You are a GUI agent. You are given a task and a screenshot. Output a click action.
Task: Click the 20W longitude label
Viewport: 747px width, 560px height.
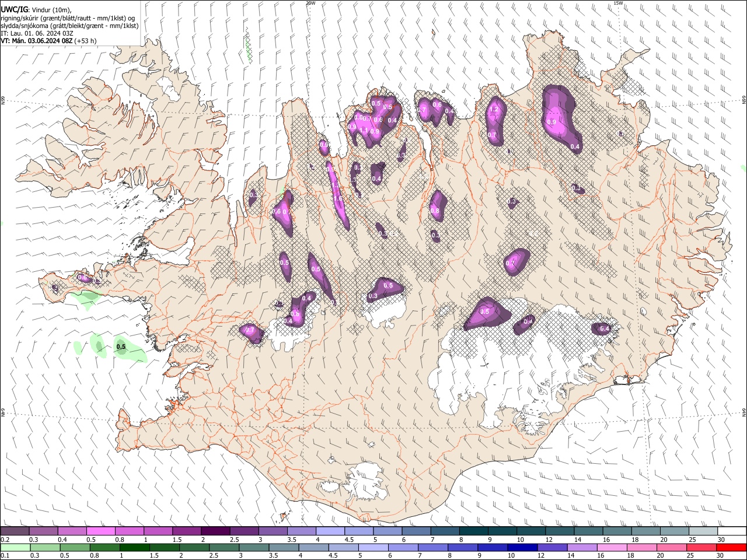pyautogui.click(x=310, y=3)
